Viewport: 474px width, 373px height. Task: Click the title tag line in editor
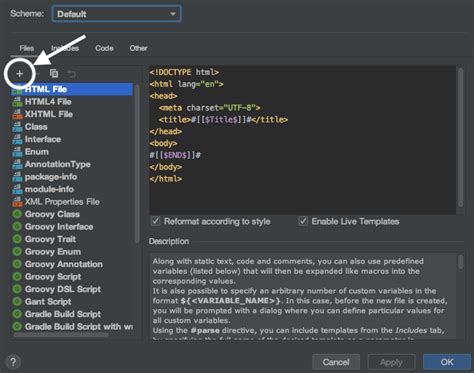click(x=223, y=120)
